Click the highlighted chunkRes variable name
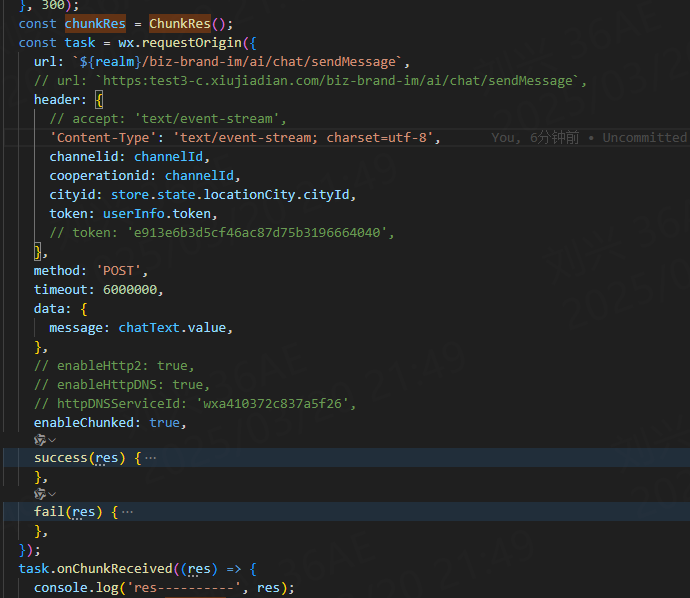This screenshot has width=690, height=598. (95, 23)
